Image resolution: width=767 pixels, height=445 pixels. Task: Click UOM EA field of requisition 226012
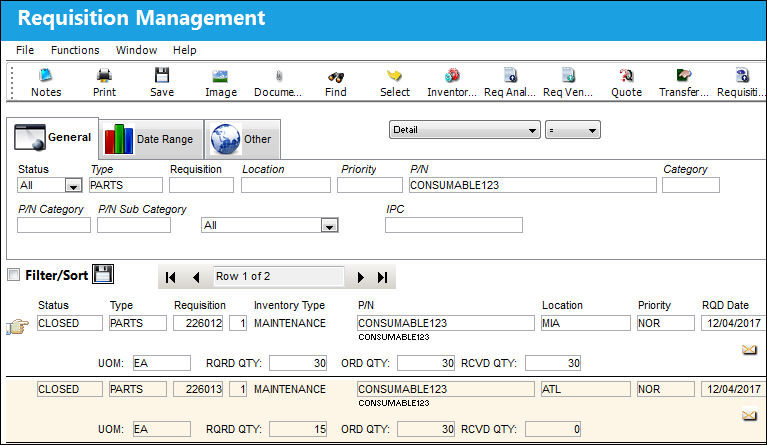(x=162, y=363)
